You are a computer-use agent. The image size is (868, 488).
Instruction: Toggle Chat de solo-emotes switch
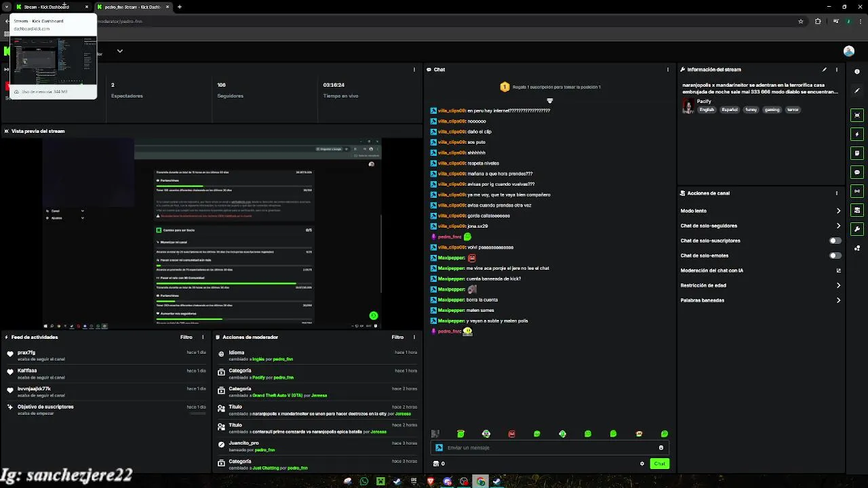[835, 256]
